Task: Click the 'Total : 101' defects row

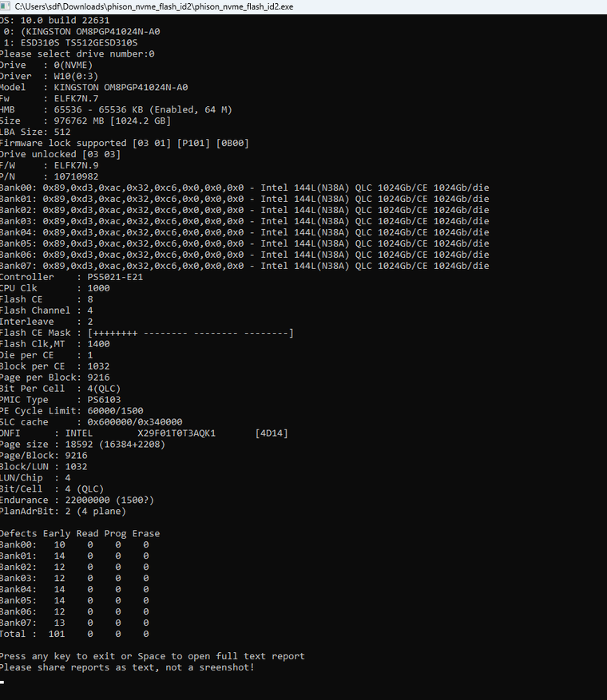Action: (x=74, y=635)
